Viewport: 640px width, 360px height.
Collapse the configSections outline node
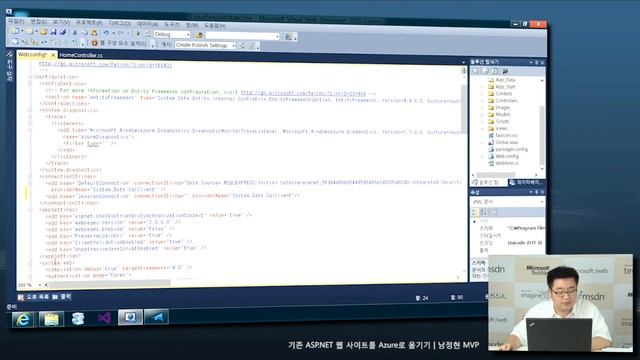tap(30, 83)
